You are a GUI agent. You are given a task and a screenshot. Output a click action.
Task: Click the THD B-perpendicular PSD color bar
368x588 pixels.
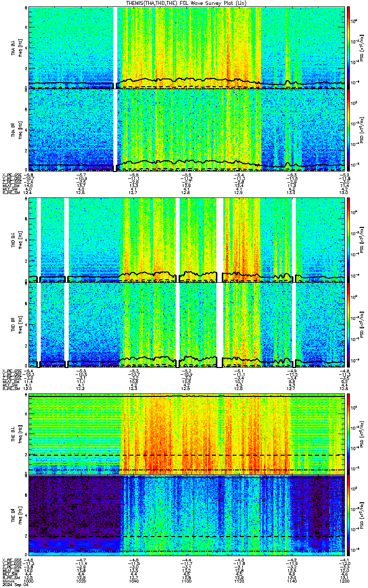[348, 240]
